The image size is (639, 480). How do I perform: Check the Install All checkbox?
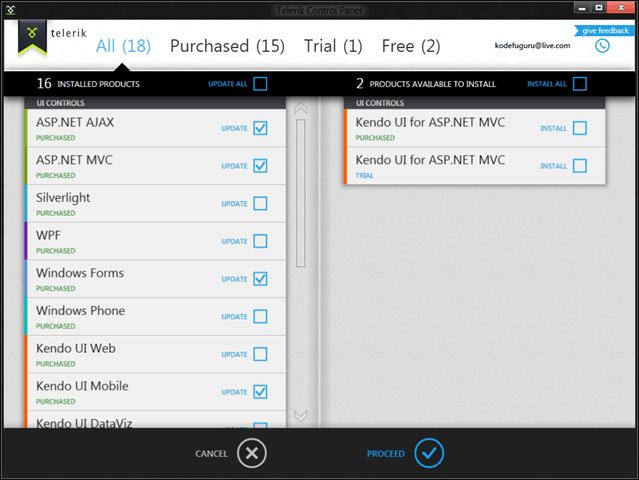pyautogui.click(x=580, y=84)
